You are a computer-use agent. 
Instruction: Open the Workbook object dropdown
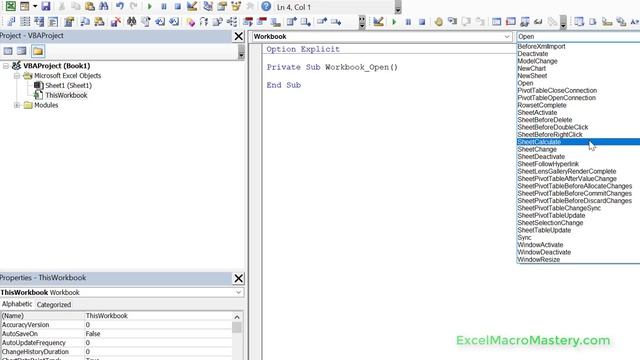pyautogui.click(x=507, y=36)
